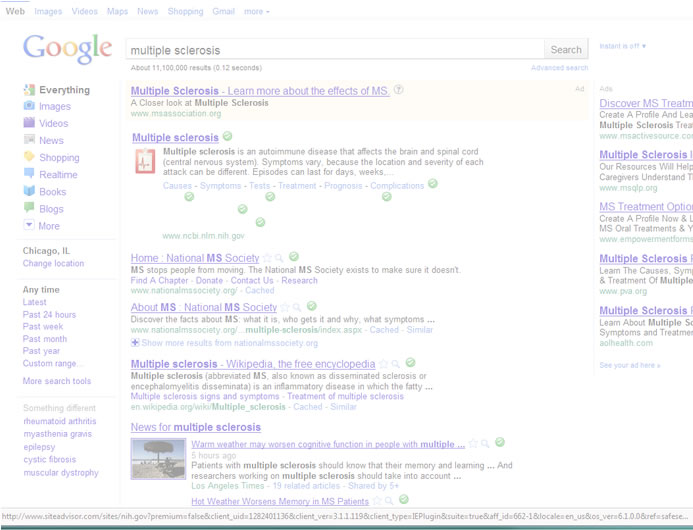Click magnifier preview icon next to Home National MS Society

click(279, 258)
